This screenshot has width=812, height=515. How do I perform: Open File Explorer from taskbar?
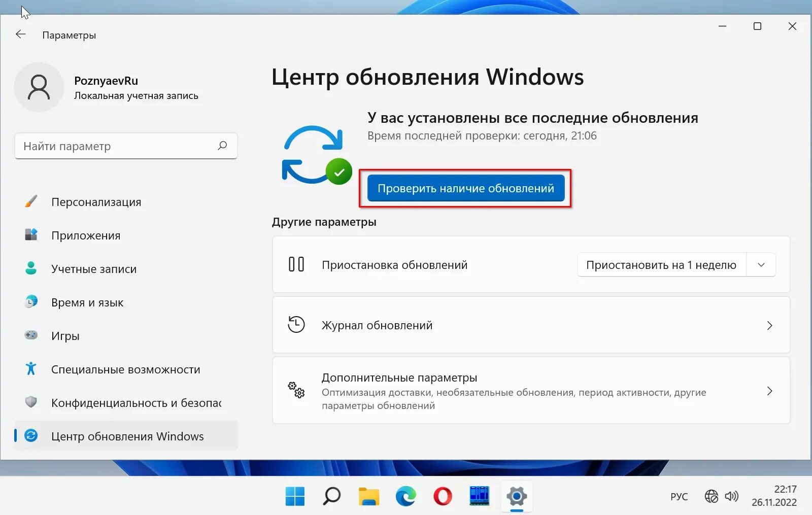click(369, 496)
